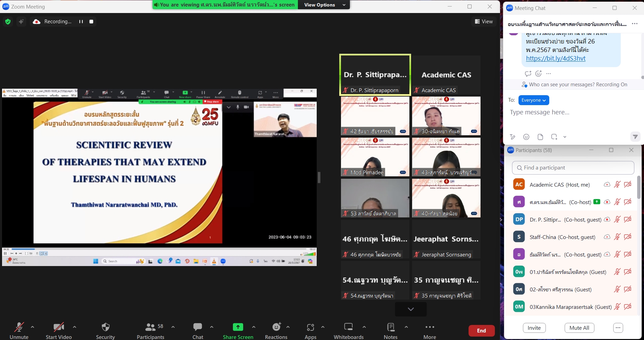
Task: Pause the meeting recording
Action: click(x=81, y=22)
